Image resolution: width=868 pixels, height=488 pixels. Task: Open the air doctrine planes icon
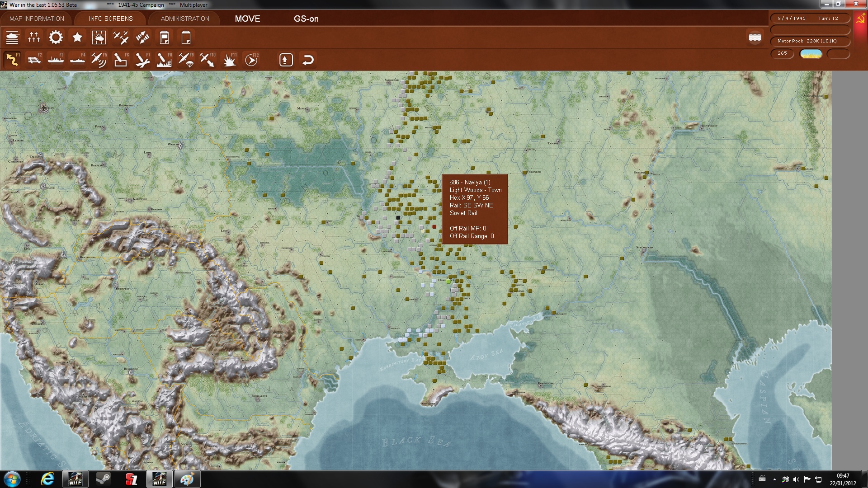click(x=121, y=38)
